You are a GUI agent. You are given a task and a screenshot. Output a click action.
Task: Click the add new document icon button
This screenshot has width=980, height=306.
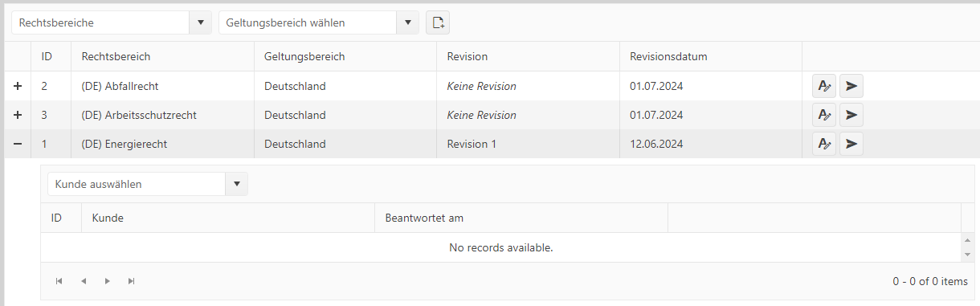coord(438,22)
